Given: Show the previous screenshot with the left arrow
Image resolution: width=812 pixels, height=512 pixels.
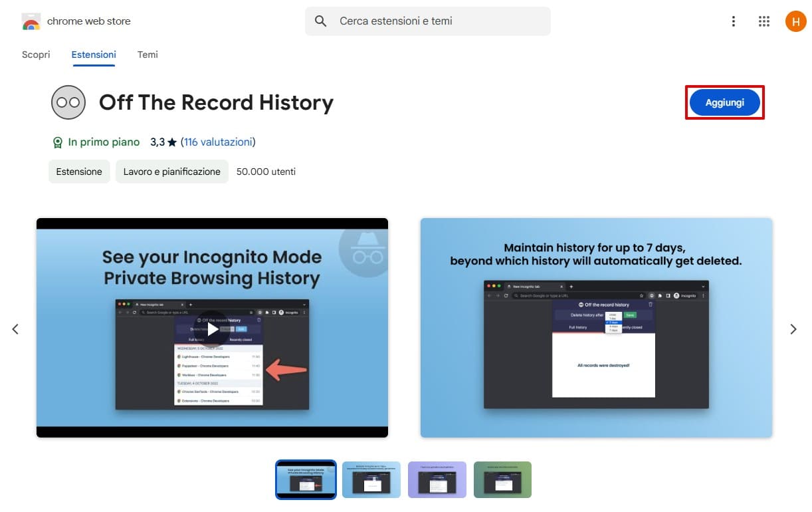Looking at the screenshot, I should pos(15,329).
